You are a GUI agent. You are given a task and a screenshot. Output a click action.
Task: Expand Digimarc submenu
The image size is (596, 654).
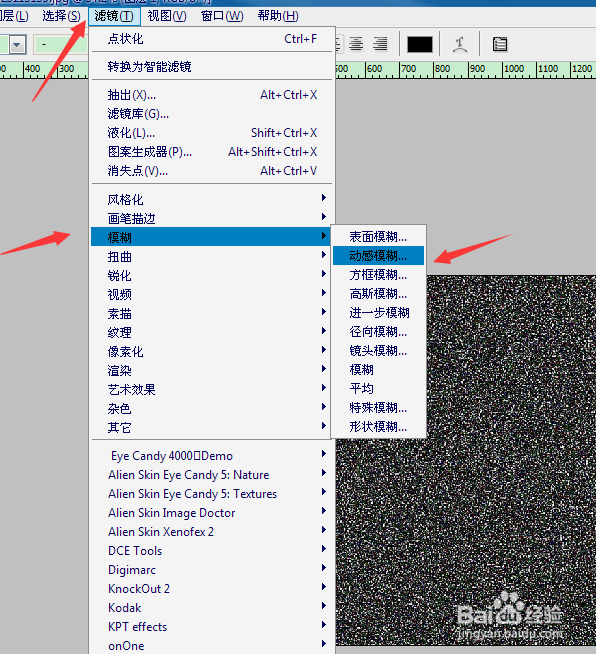[x=212, y=569]
